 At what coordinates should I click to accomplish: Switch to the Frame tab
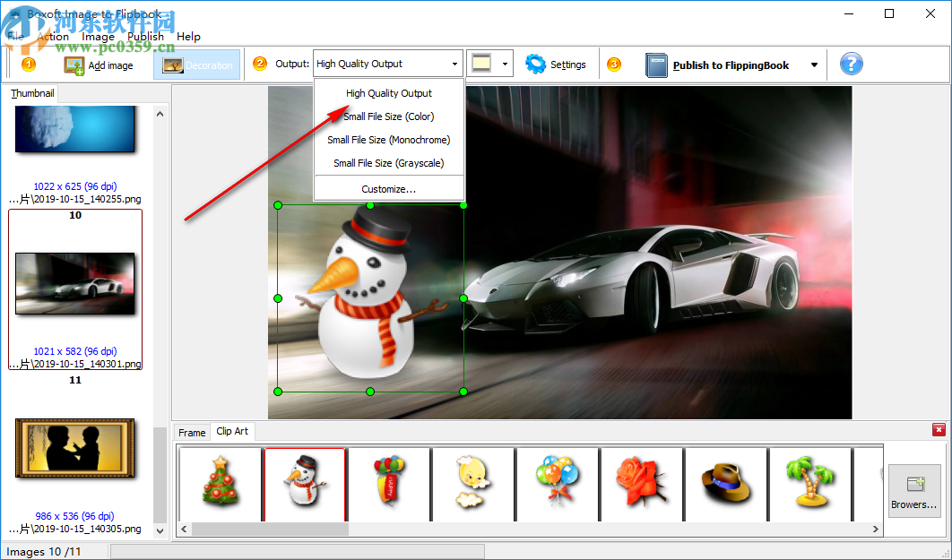coord(192,432)
